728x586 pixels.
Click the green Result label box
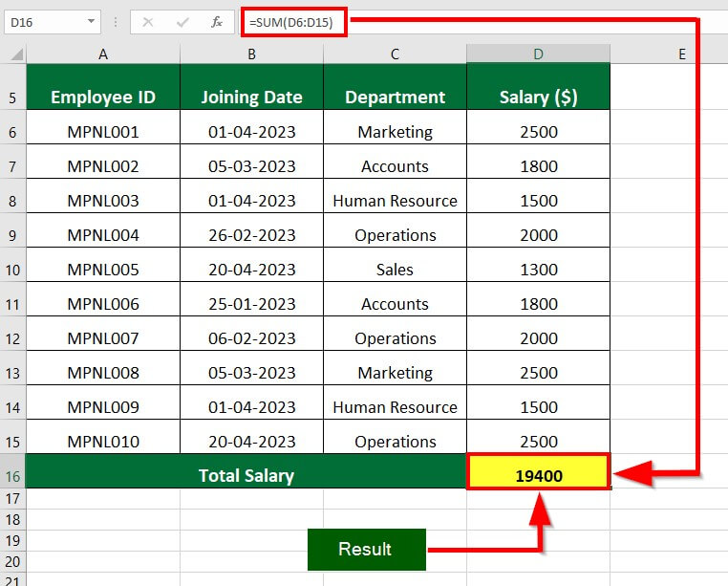coord(367,550)
